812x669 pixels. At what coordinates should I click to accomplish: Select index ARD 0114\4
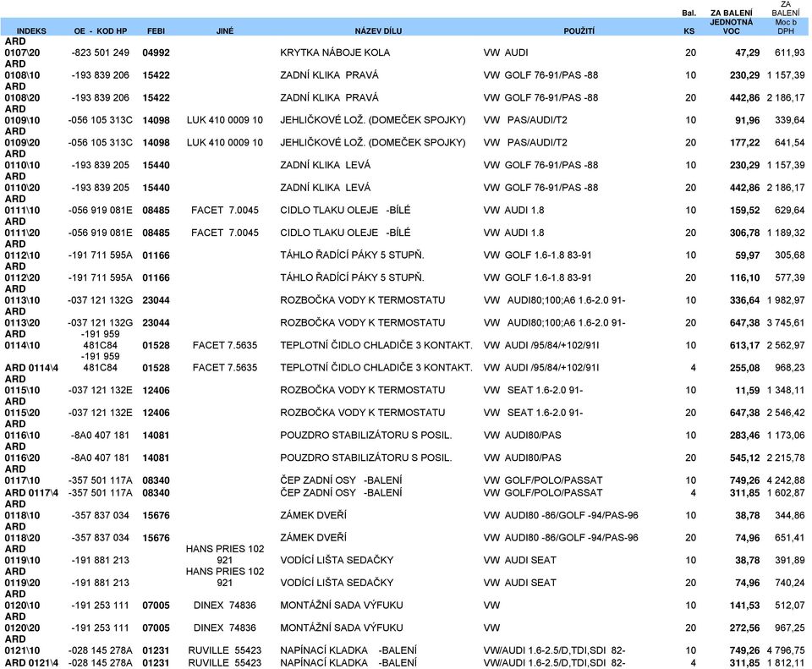point(31,368)
